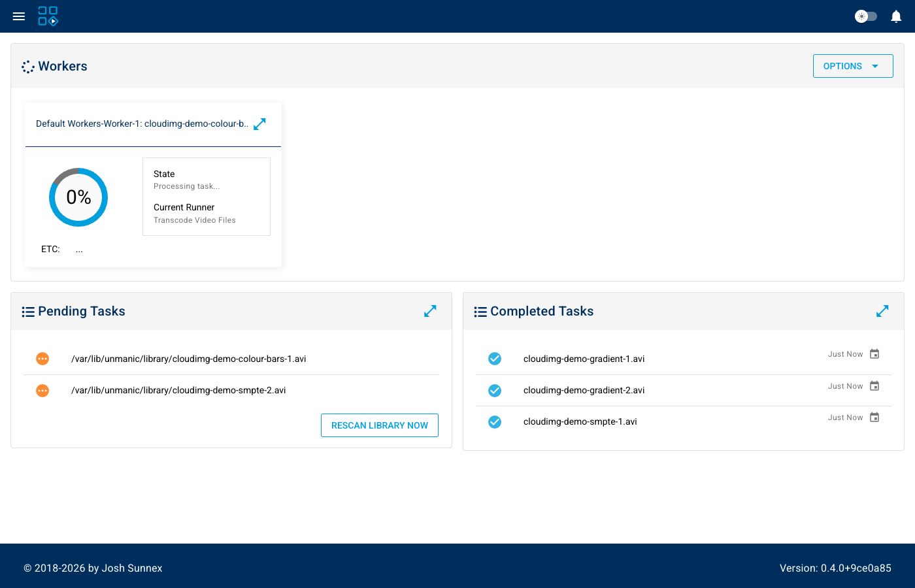Click calendar icon for gradient-2.avi
This screenshot has width=915, height=588.
coord(874,386)
